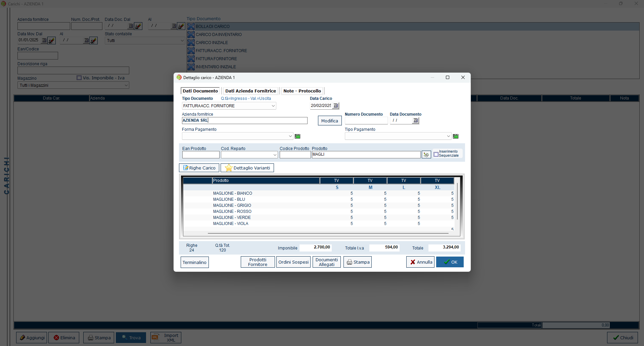644x346 pixels.
Task: Open the Data Carico calendar picker
Action: [x=335, y=106]
